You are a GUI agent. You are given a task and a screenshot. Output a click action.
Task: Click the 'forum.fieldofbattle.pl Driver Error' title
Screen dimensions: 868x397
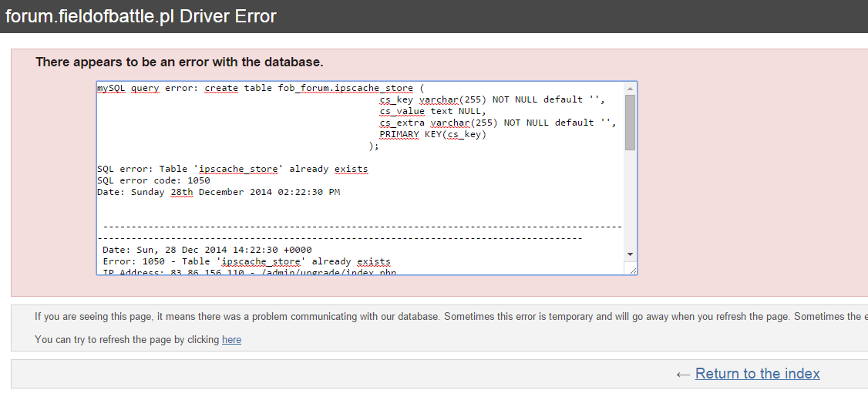click(x=140, y=16)
